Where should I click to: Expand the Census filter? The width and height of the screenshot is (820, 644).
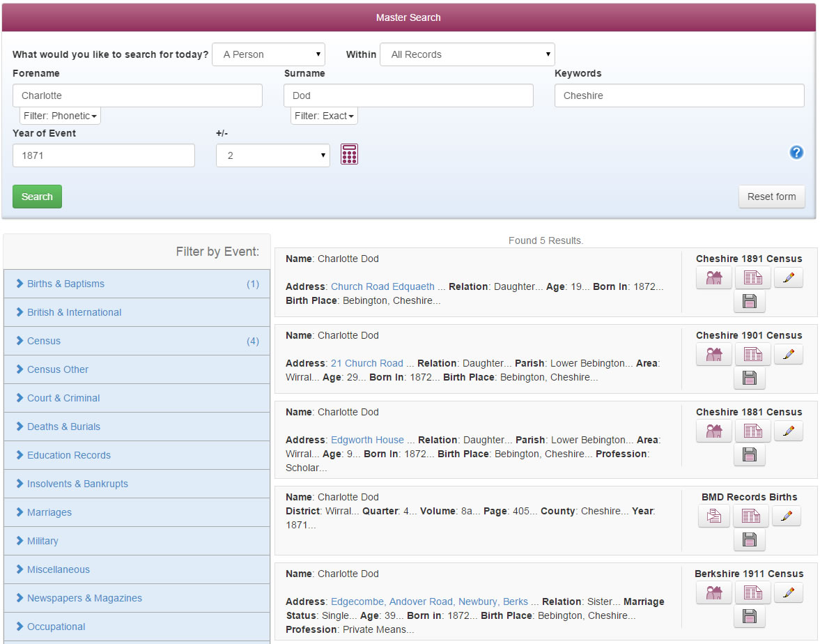(x=137, y=341)
